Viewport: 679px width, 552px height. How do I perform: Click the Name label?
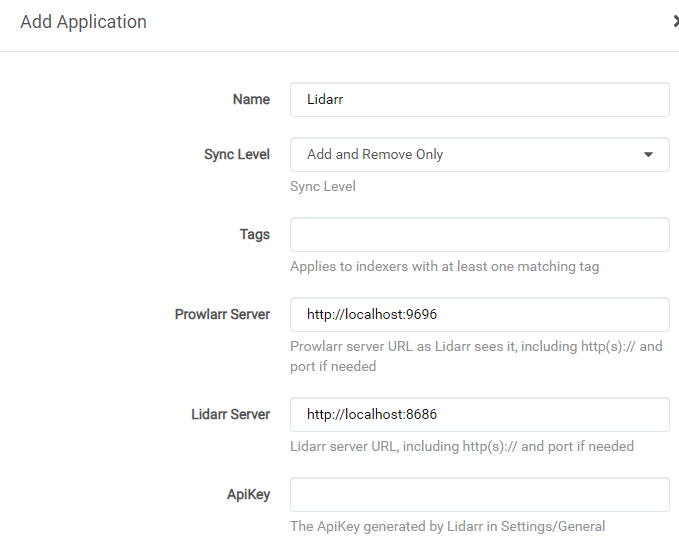point(251,99)
